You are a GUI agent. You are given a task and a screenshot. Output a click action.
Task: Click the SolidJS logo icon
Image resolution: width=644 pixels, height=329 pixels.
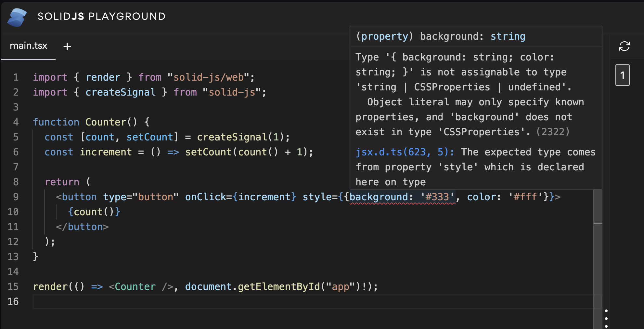click(17, 17)
